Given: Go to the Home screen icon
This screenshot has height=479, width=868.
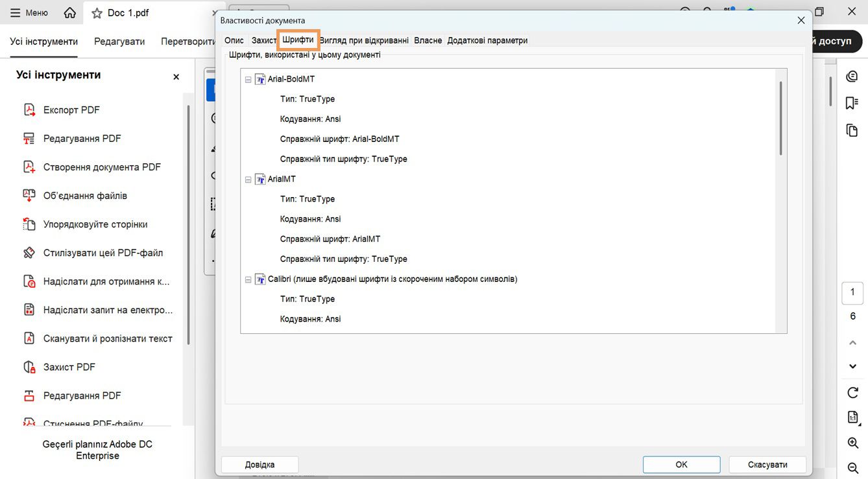Looking at the screenshot, I should tap(70, 13).
